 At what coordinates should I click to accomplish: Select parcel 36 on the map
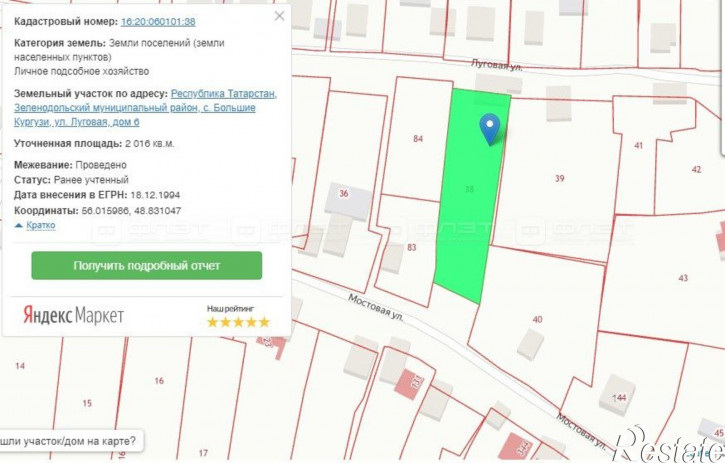[344, 193]
